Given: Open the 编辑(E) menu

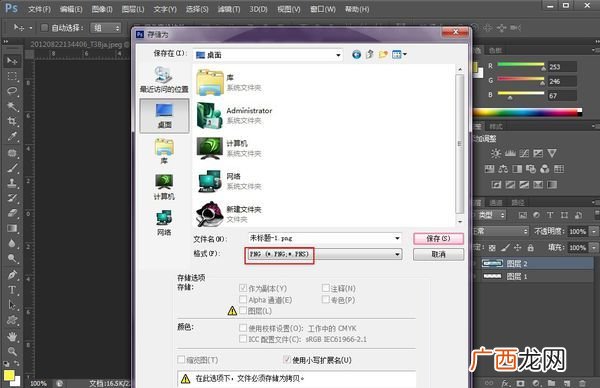Looking at the screenshot, I should pos(71,9).
